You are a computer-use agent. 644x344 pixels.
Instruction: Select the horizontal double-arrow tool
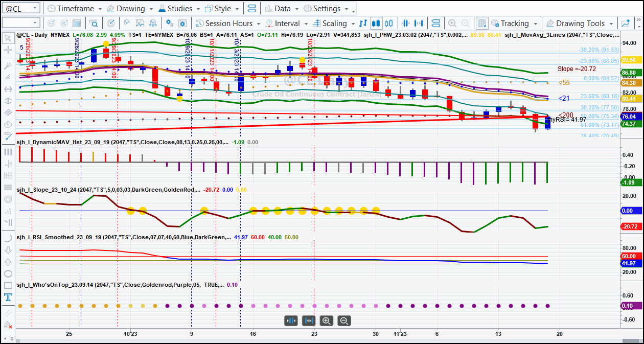tap(8, 89)
